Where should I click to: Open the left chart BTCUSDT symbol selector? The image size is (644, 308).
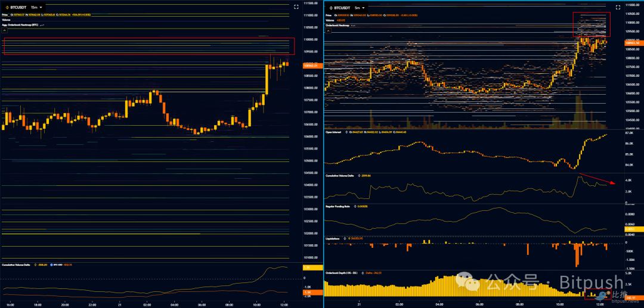(18, 7)
